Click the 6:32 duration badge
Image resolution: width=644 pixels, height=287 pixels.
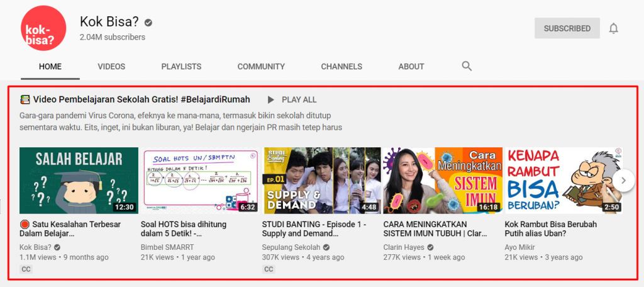point(248,207)
